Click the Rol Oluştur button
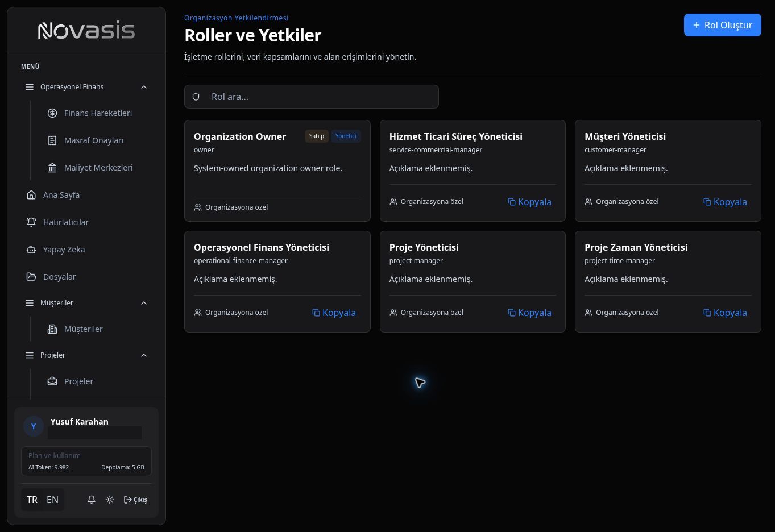Viewport: 775px width, 532px height. (x=722, y=25)
